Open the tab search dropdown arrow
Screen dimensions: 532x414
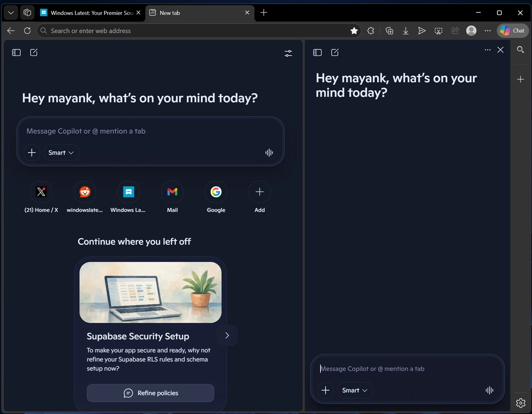(11, 13)
